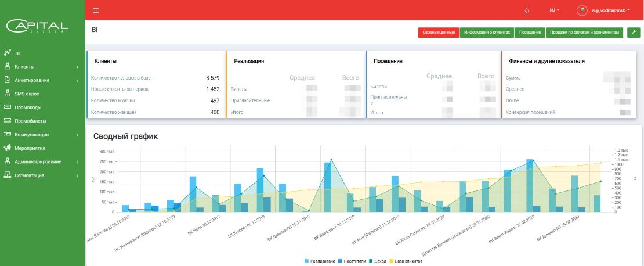Toggle the Посетители legend series

click(x=353, y=261)
